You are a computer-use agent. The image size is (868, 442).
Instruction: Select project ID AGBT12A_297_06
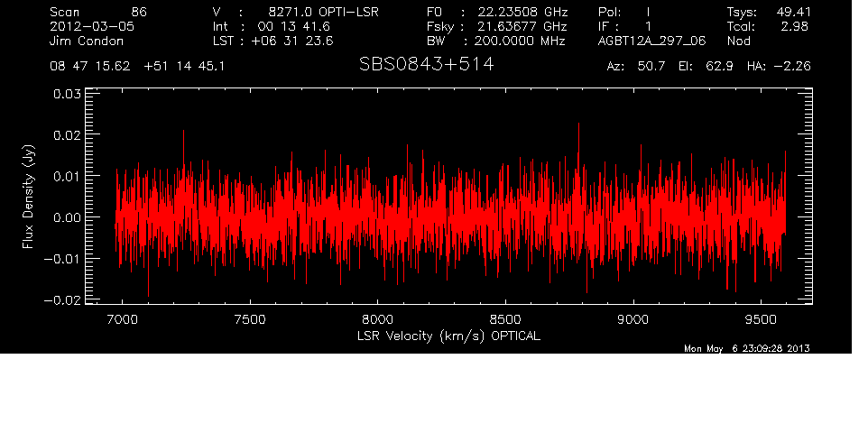click(x=651, y=41)
